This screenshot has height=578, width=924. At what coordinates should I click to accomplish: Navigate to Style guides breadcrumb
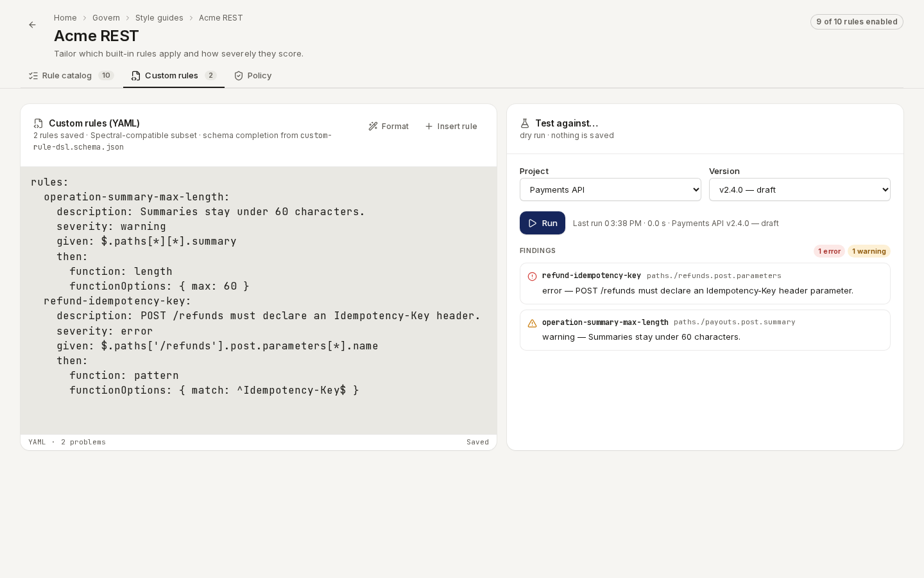click(x=159, y=18)
